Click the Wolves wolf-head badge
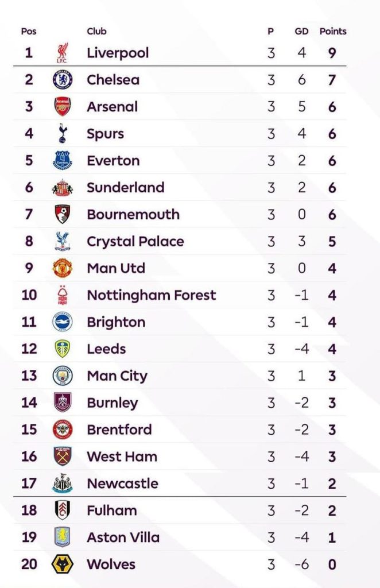The height and width of the screenshot is (588, 380). click(x=62, y=564)
